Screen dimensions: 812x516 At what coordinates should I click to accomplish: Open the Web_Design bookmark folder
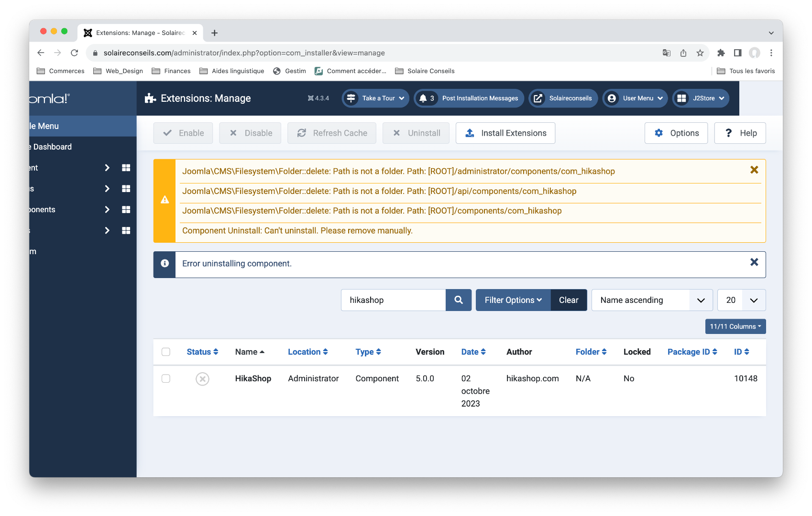coord(118,71)
